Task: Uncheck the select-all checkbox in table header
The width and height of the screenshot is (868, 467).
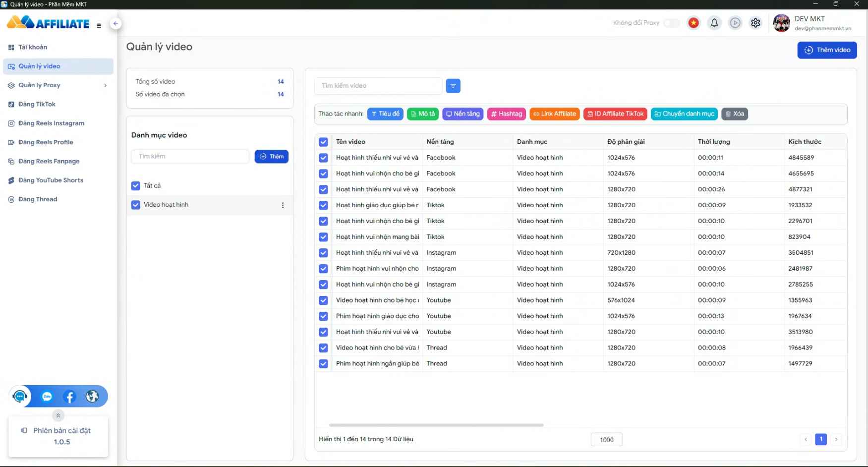Action: click(323, 142)
